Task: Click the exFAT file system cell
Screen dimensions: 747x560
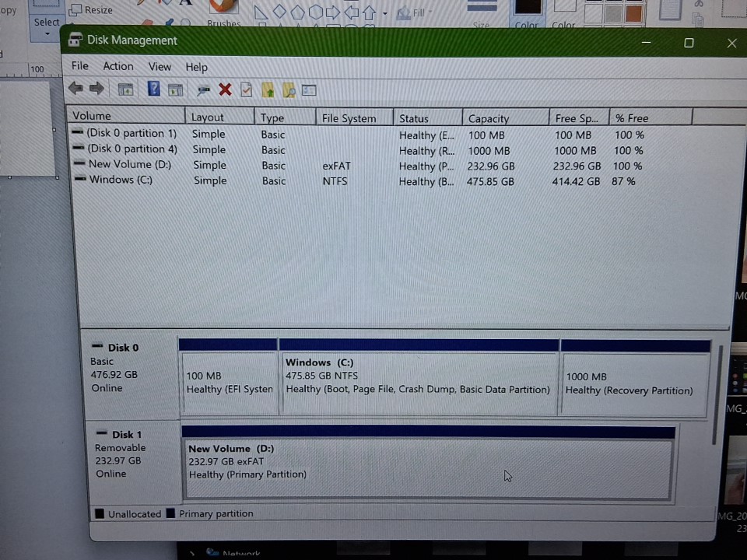Action: (x=336, y=166)
